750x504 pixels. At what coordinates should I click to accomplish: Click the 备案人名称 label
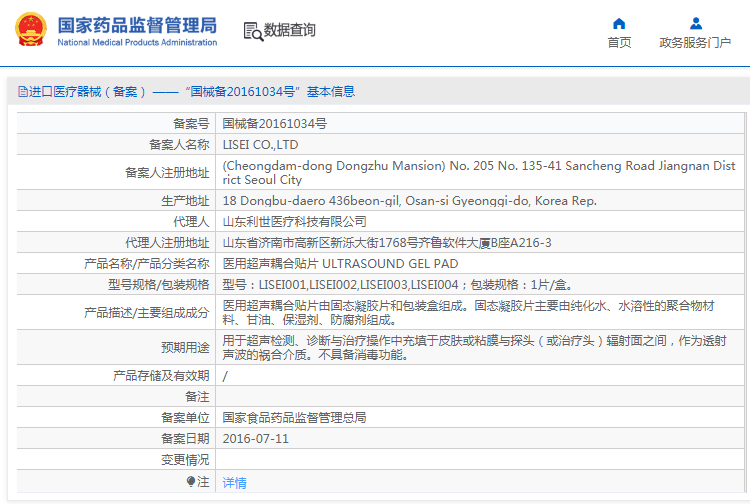click(x=179, y=144)
